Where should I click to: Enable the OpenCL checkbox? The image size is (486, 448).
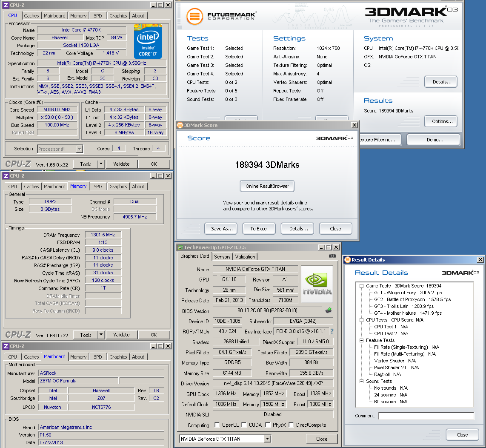coord(217,425)
